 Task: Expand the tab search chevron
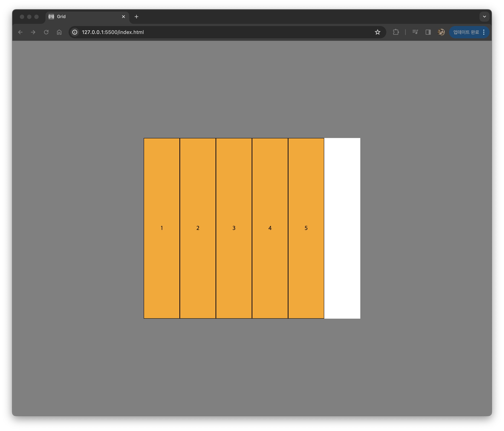point(484,17)
